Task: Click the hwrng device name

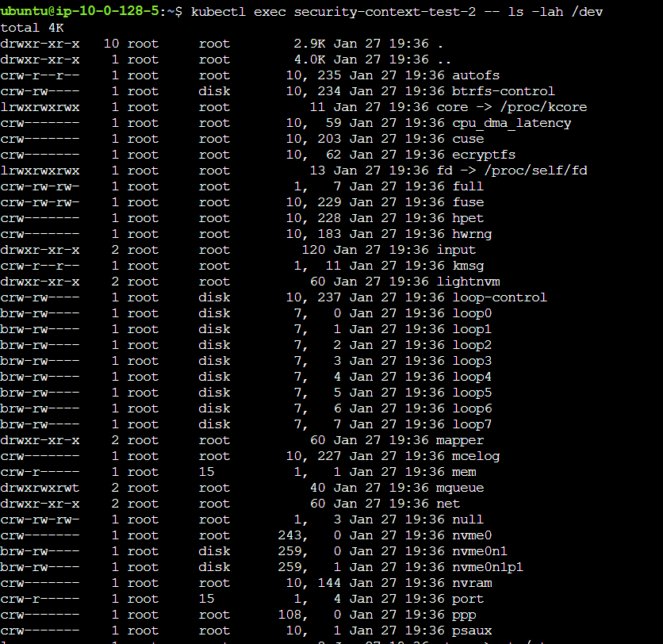Action: 472,234
